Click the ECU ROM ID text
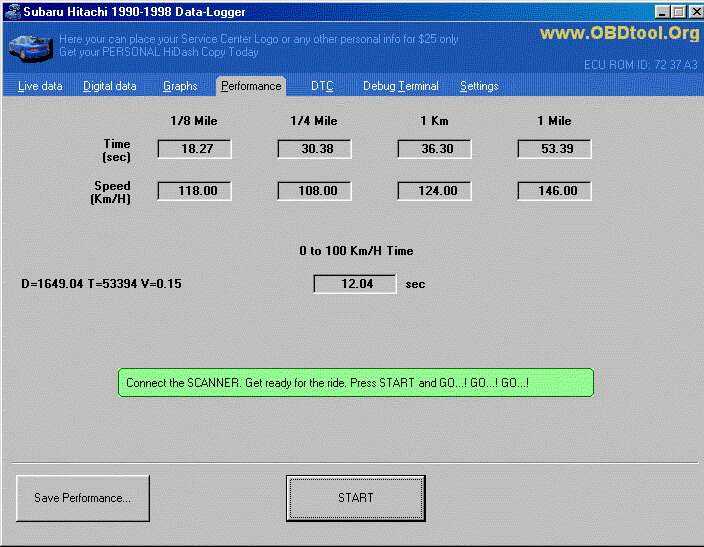The width and height of the screenshot is (704, 547). tap(641, 65)
